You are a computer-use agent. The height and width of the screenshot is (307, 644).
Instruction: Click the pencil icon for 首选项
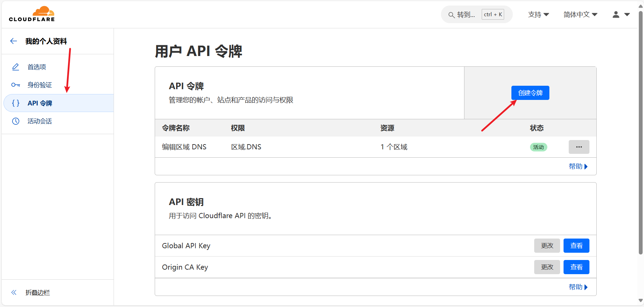click(16, 67)
